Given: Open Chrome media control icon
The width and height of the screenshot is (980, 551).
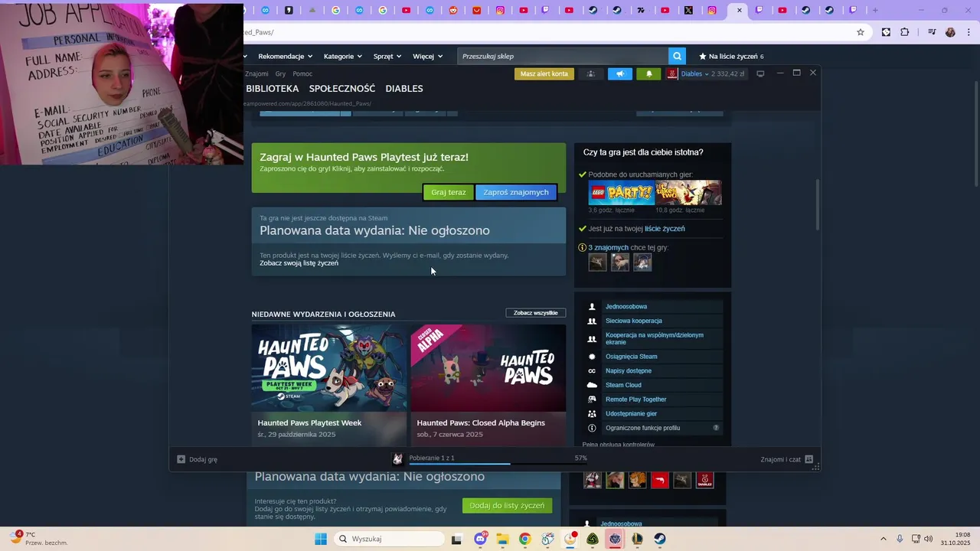Looking at the screenshot, I should pyautogui.click(x=932, y=32).
